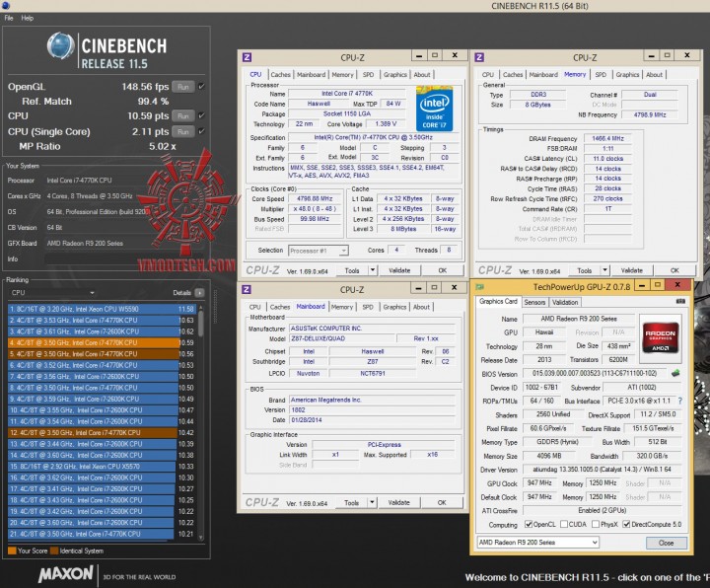
Task: Click Validate in the CPU tab CPU-Z window
Action: coord(399,270)
